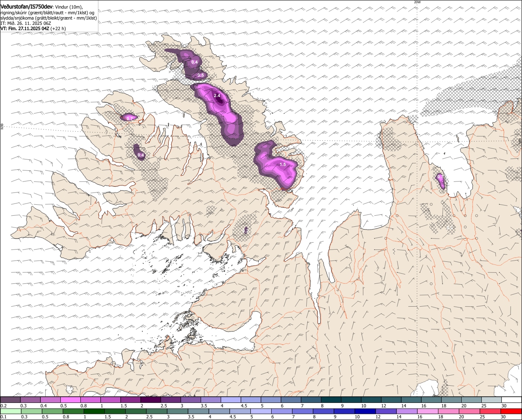The height and width of the screenshot is (420, 522).
Task: Select the snow scale swatch between 2.5 and 3
Action: coord(170,400)
